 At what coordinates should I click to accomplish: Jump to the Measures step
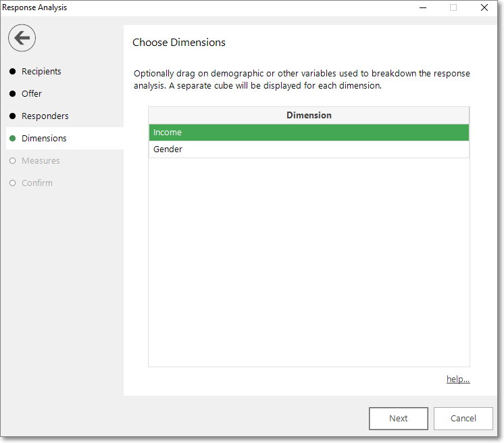point(41,160)
